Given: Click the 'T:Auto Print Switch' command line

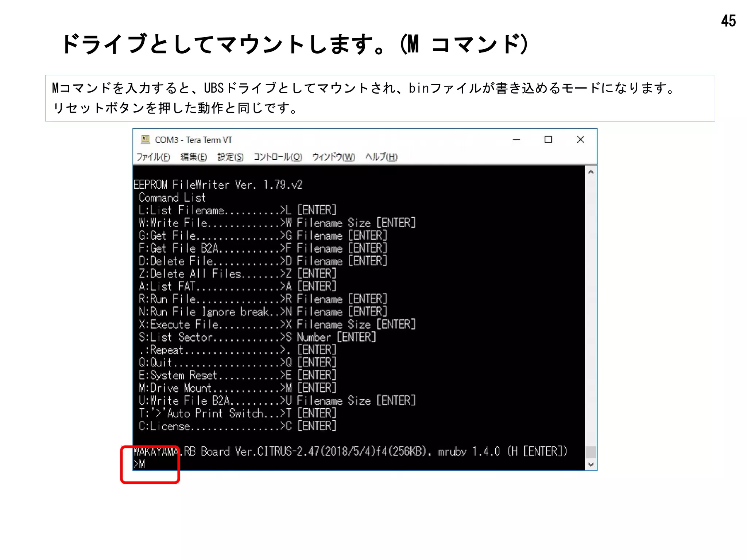Looking at the screenshot, I should coord(237,413).
